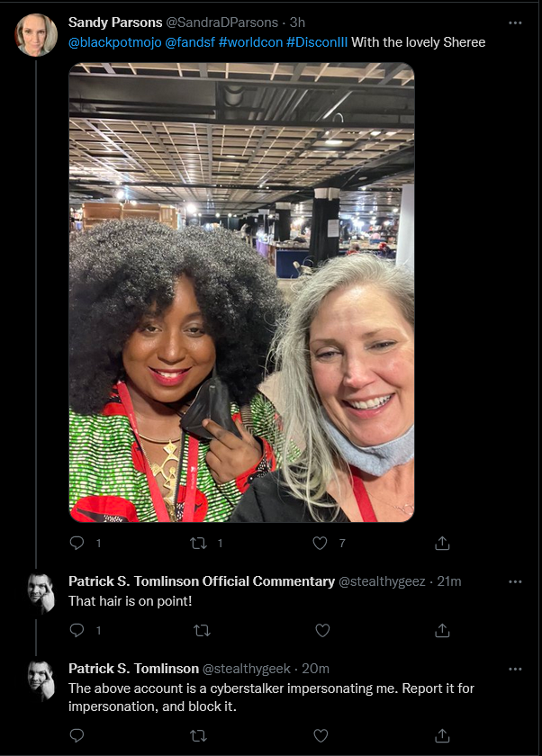Image resolution: width=542 pixels, height=756 pixels.
Task: Share the @stealthygeez reply
Action: point(442,630)
